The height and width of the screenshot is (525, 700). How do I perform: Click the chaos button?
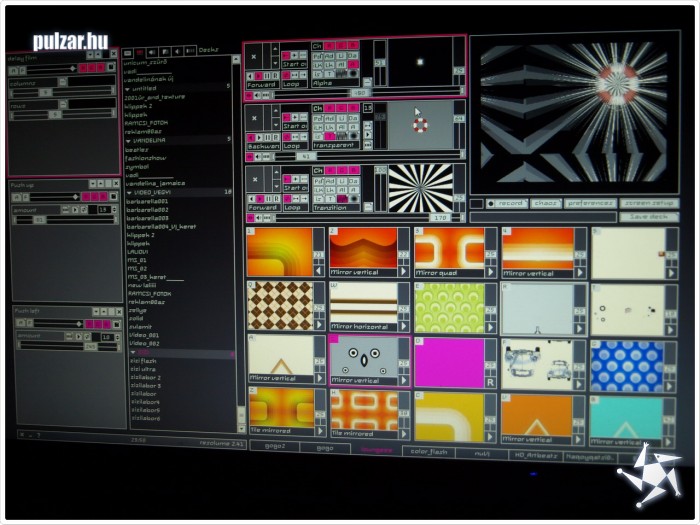(x=545, y=204)
